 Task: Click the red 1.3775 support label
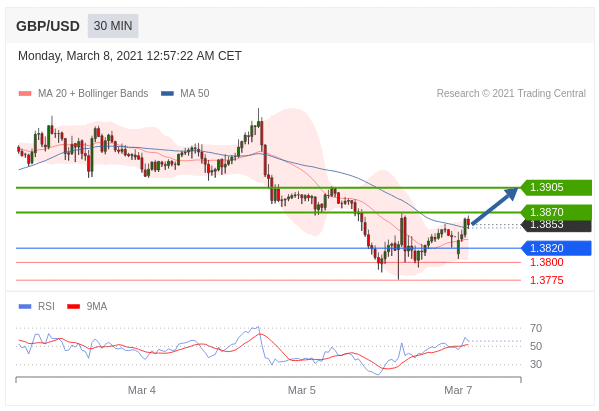[x=547, y=280]
